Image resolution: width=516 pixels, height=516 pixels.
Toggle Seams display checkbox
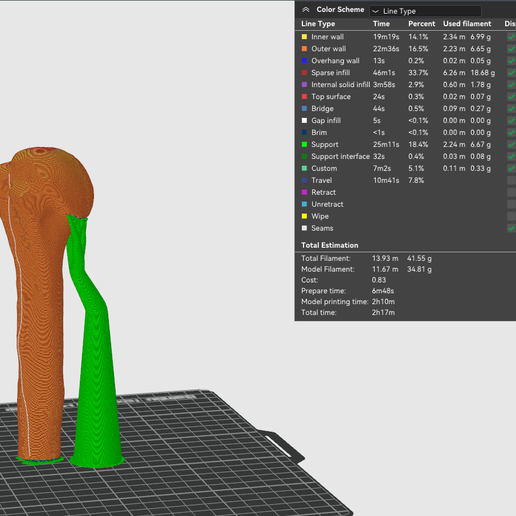511,228
